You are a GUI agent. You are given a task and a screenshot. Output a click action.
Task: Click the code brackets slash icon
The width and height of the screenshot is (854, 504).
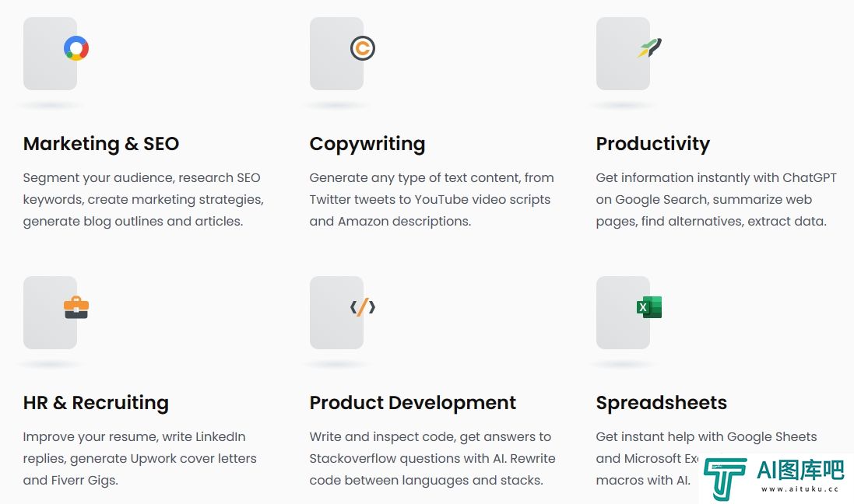[363, 307]
